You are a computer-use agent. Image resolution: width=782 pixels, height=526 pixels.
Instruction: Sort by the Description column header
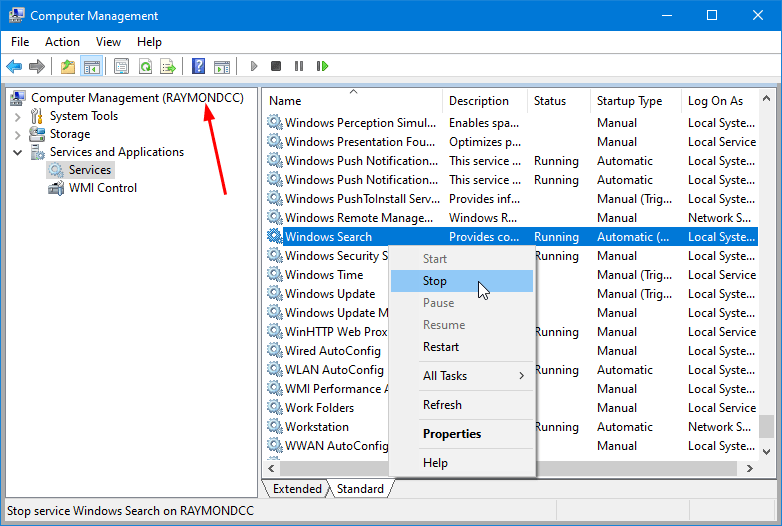click(485, 101)
